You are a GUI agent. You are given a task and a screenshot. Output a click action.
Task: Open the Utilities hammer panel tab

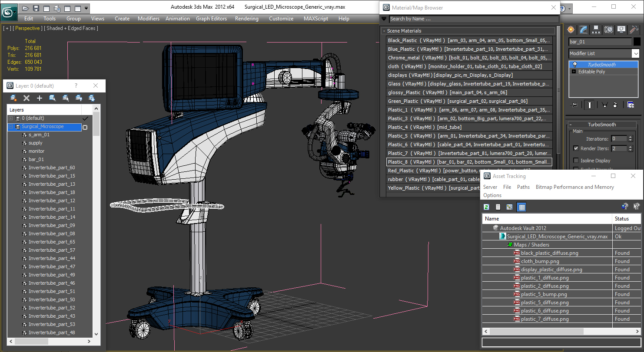coord(634,30)
